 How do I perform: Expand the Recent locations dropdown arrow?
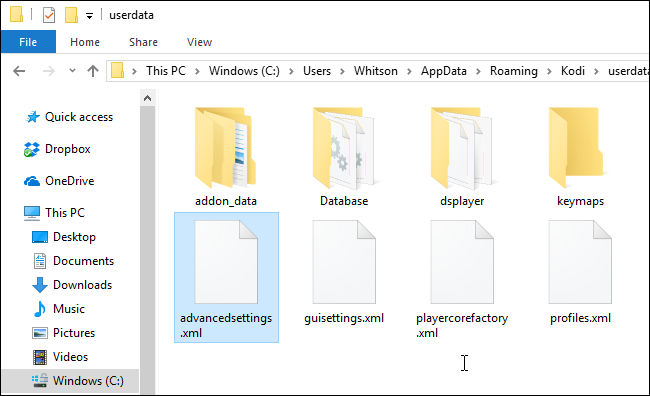pos(72,70)
